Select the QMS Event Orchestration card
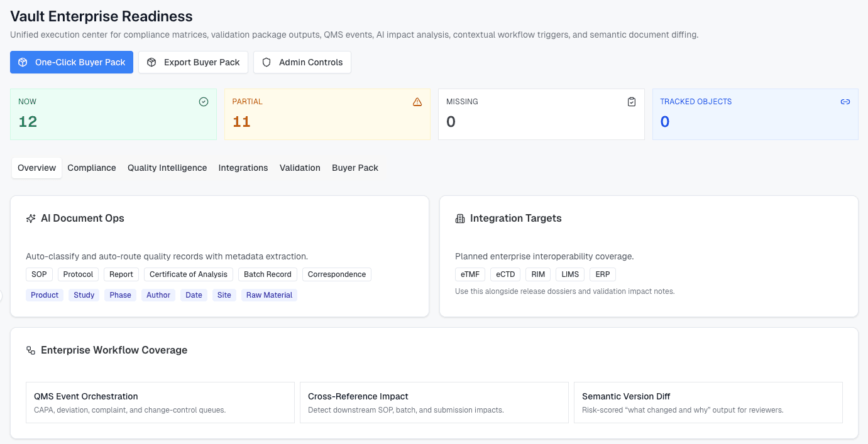Image resolution: width=868 pixels, height=444 pixels. pos(160,402)
